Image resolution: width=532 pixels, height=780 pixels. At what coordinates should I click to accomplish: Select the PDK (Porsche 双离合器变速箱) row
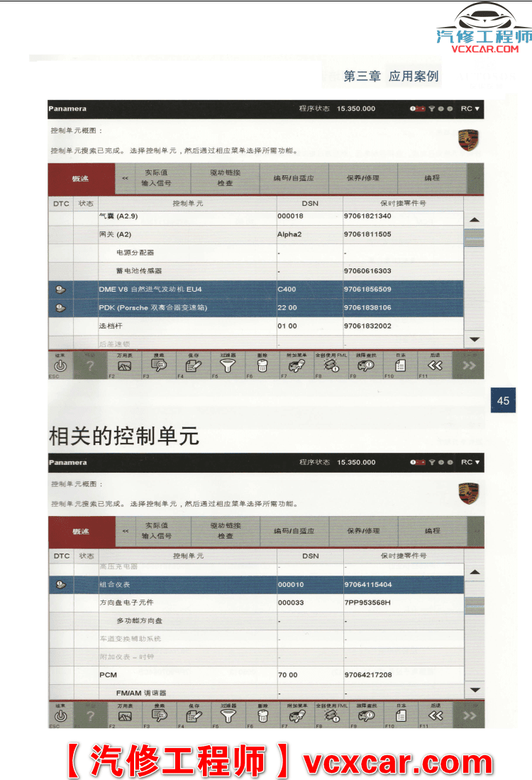(x=256, y=308)
